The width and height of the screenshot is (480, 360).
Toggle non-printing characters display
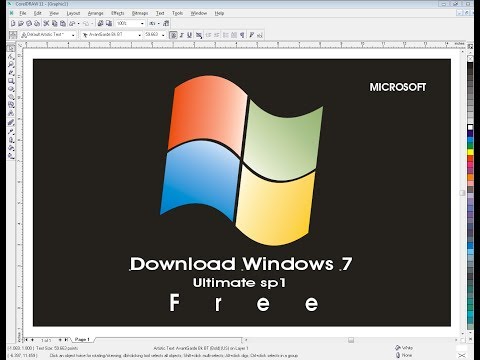tap(242, 35)
